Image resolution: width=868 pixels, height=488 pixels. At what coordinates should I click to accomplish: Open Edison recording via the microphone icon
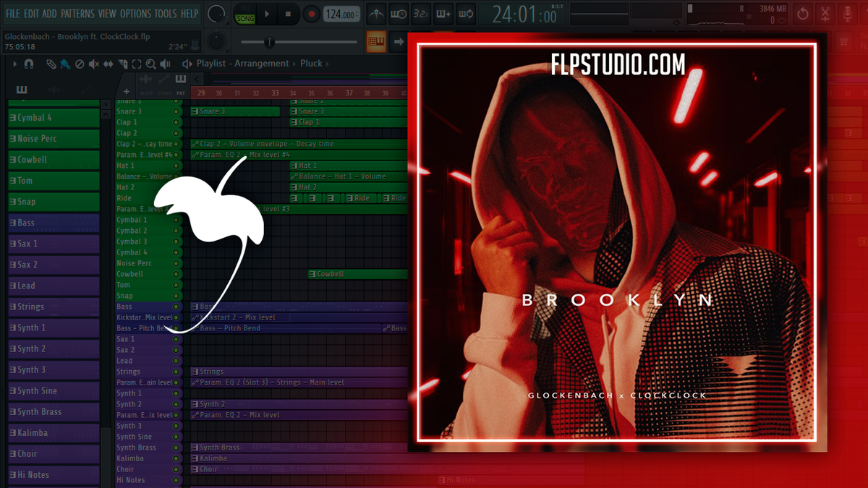pyautogui.click(x=848, y=13)
